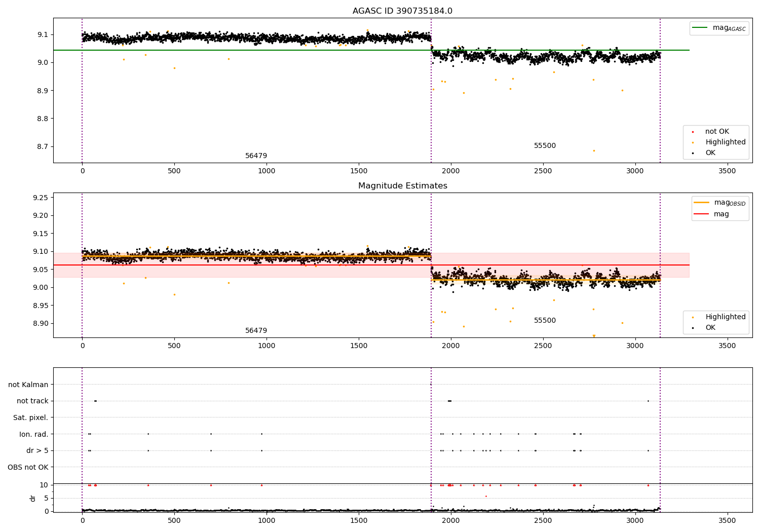This screenshot has width=760, height=532.
Task: Click the lone orange outlier near 8.68 magnitude
Action: [x=594, y=150]
